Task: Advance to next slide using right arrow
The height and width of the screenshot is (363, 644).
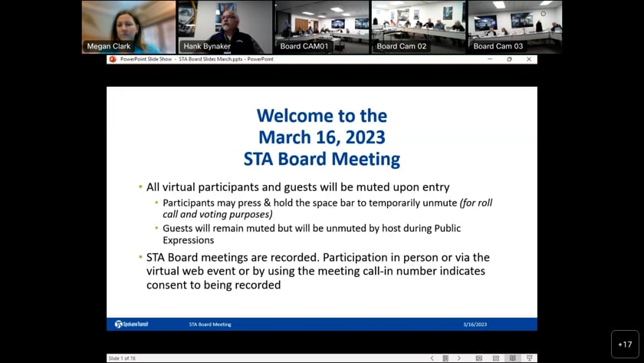Action: [459, 358]
